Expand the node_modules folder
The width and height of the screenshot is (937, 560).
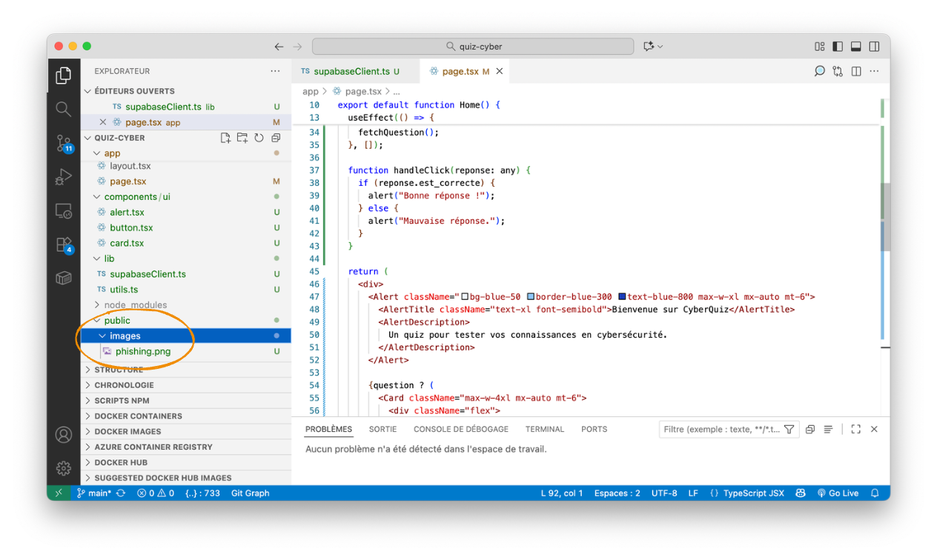[x=135, y=305]
